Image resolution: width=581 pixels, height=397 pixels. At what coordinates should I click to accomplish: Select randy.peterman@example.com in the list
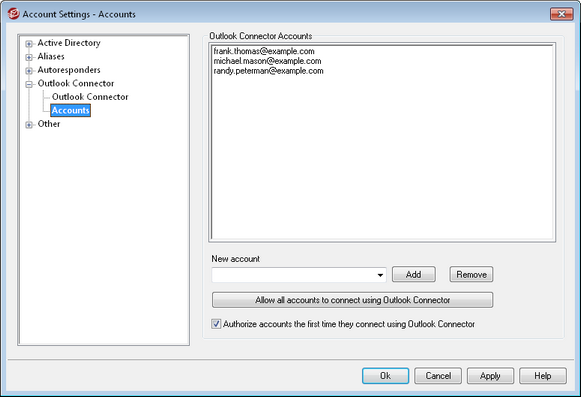[x=268, y=71]
